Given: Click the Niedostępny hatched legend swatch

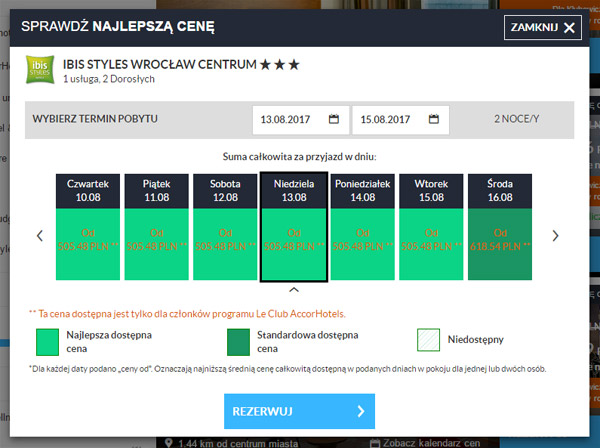Looking at the screenshot, I should pyautogui.click(x=429, y=340).
